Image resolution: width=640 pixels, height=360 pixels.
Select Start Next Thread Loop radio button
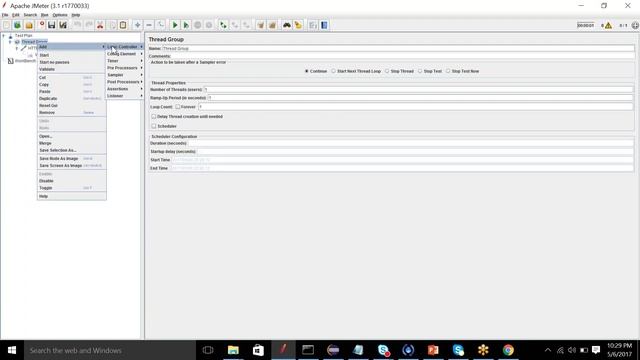point(333,71)
